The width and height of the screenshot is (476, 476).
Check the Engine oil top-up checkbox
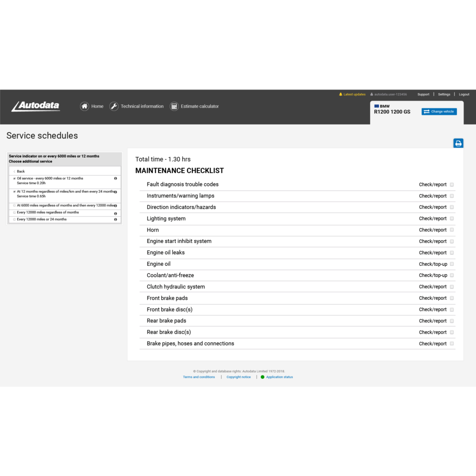tap(452, 264)
